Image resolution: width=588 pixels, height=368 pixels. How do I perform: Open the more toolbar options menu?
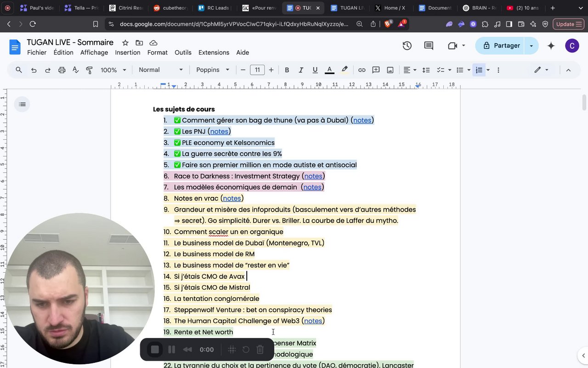(498, 70)
